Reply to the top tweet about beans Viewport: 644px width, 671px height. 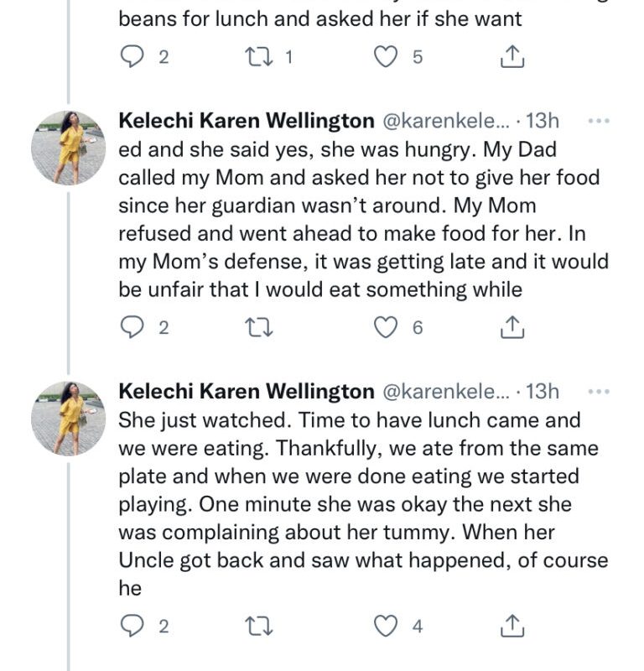pyautogui.click(x=132, y=57)
